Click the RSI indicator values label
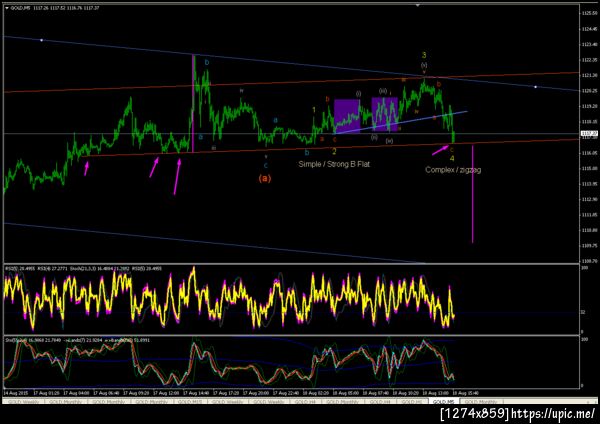This screenshot has height=424, width=600. tap(83, 269)
